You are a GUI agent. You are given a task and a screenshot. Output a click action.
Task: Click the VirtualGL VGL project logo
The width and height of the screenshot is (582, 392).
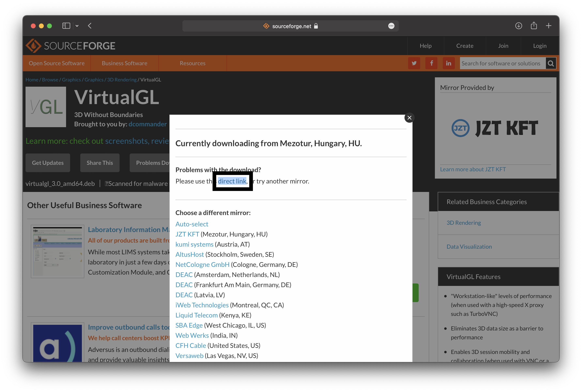46,107
